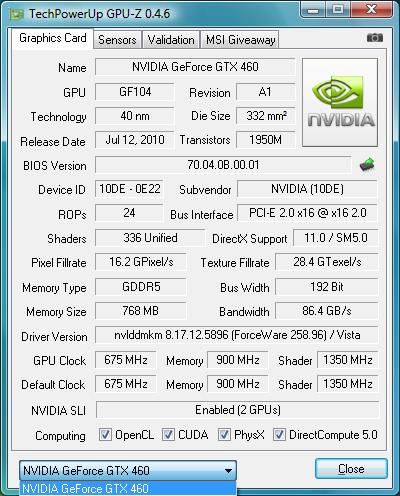The width and height of the screenshot is (400, 496).
Task: Toggle the OpenCL checkbox
Action: pos(105,435)
